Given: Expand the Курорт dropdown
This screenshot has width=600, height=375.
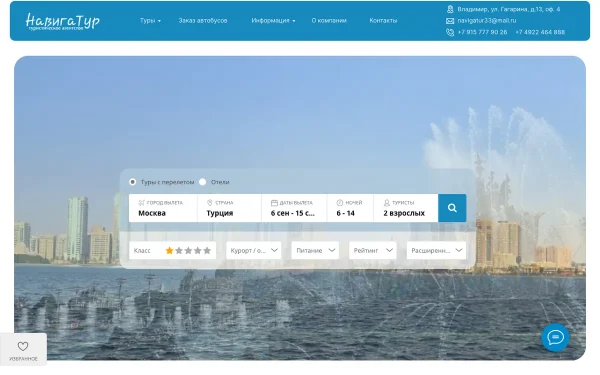Looking at the screenshot, I should (254, 251).
